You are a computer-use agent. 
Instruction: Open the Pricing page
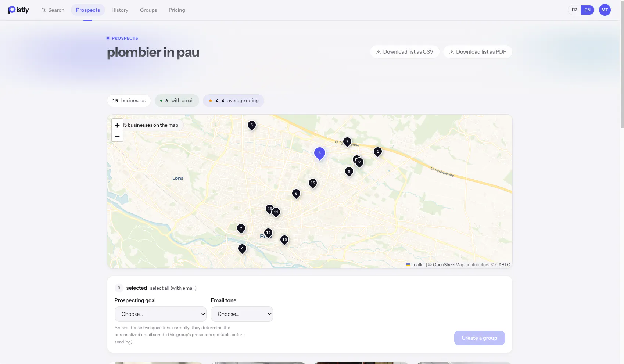pos(177,10)
